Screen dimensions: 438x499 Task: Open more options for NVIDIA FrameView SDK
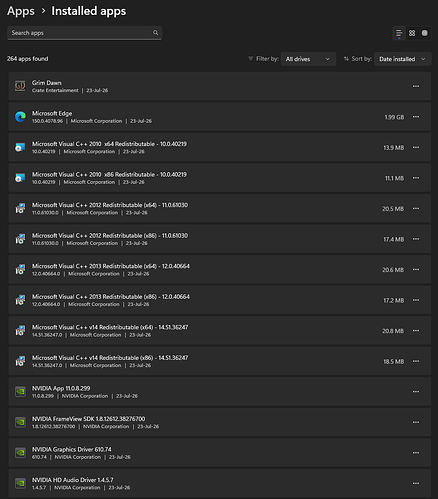tap(416, 422)
